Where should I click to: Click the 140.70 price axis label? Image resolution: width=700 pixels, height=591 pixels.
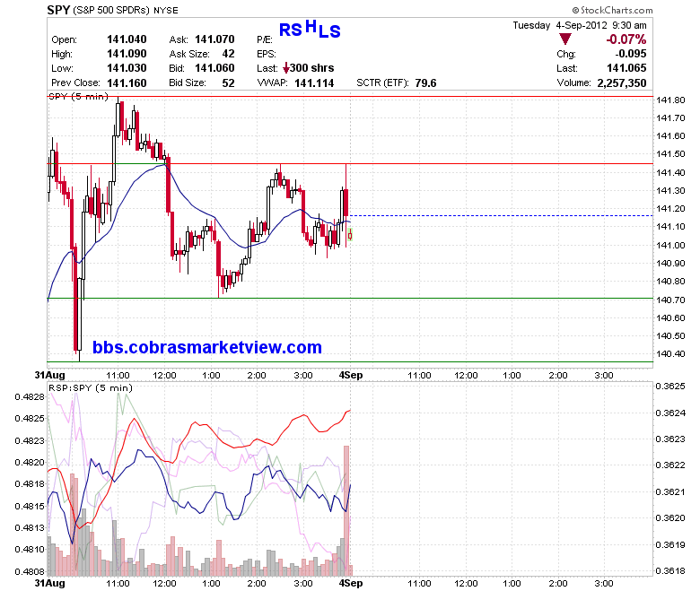click(x=670, y=300)
